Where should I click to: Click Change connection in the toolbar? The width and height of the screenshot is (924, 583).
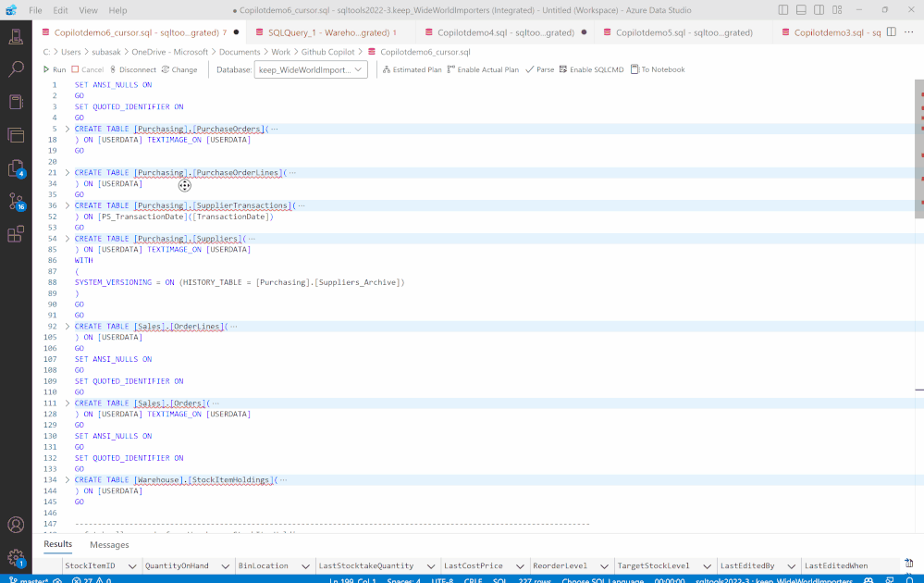179,69
